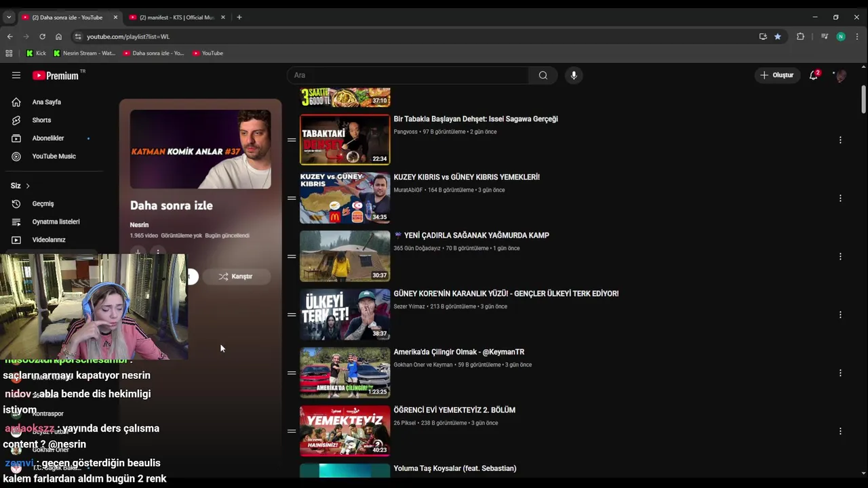This screenshot has width=868, height=488.
Task: Click the browser address bar URL
Action: click(128, 37)
